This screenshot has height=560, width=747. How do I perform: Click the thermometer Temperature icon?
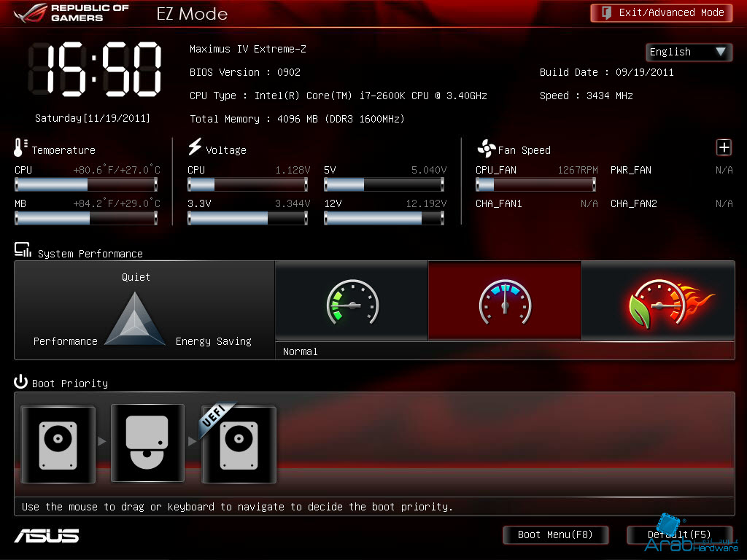coord(20,147)
